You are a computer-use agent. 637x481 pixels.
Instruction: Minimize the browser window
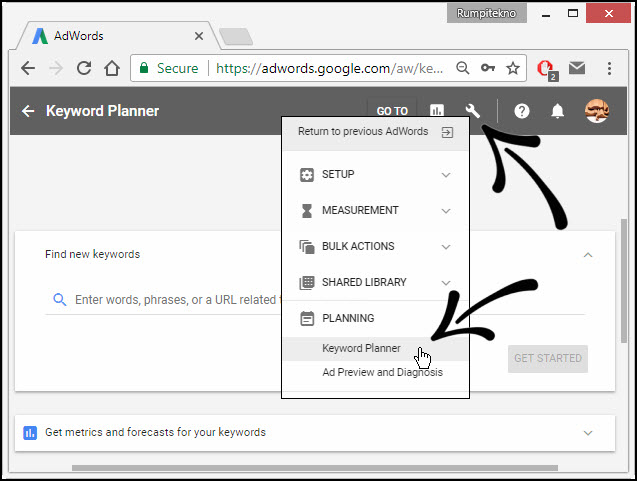pos(546,14)
